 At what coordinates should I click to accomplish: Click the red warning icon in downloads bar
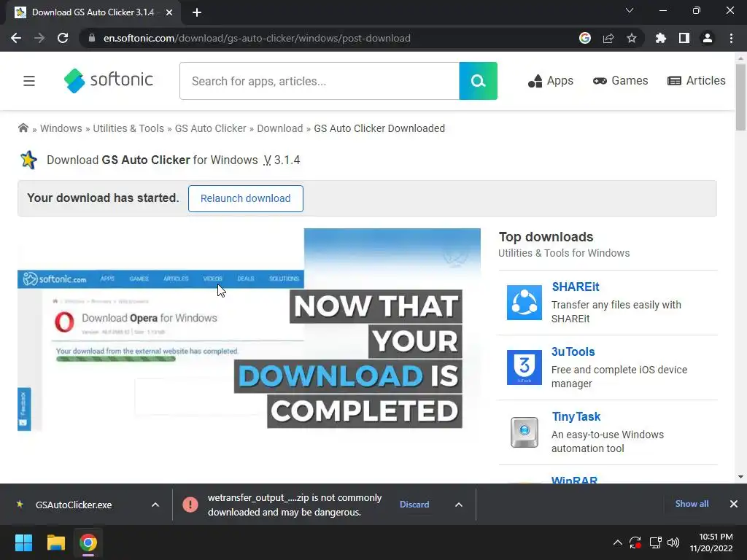[190, 505]
